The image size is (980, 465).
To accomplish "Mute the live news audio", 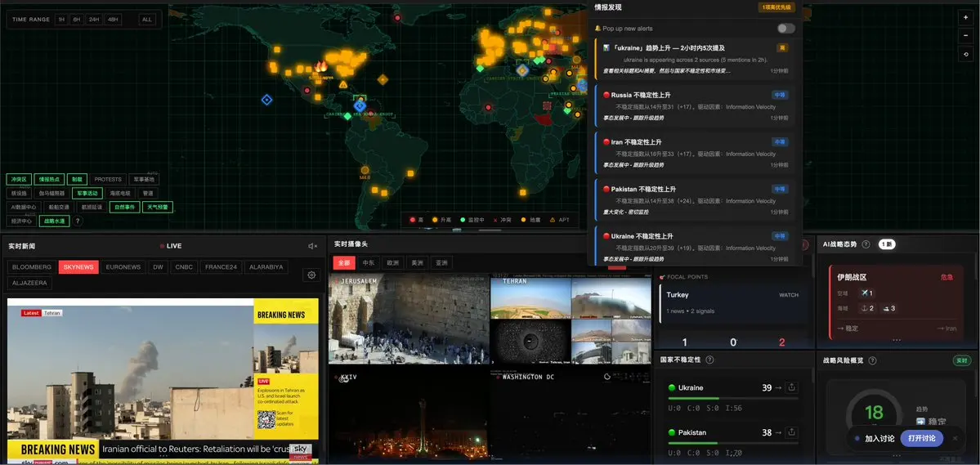I will pos(312,246).
